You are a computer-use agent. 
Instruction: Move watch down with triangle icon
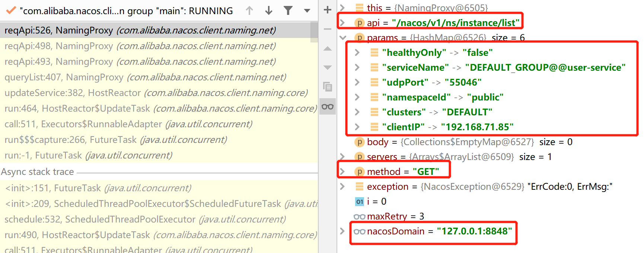(x=328, y=68)
